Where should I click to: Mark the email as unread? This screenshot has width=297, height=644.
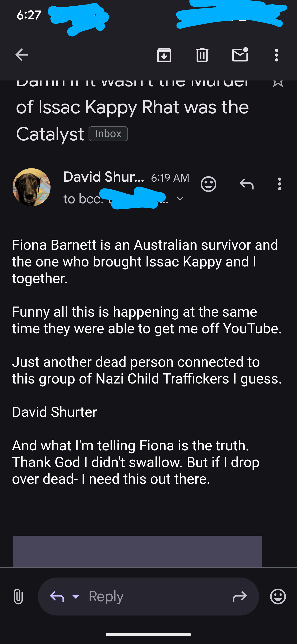pos(240,54)
